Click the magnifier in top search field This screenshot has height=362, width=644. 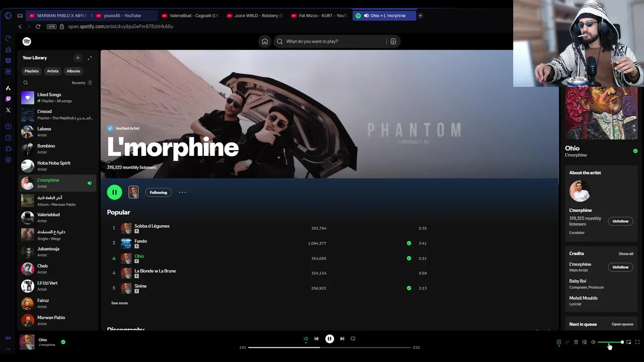(280, 41)
